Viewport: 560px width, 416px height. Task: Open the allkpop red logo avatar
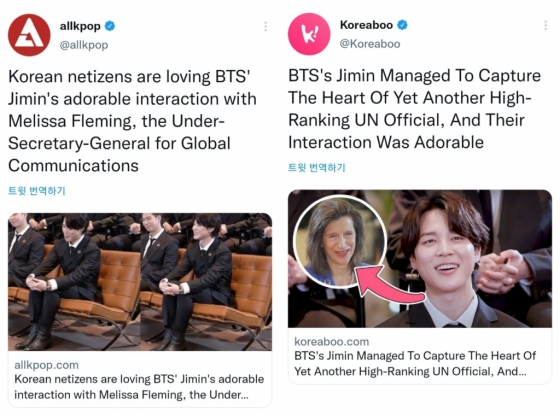click(x=29, y=35)
